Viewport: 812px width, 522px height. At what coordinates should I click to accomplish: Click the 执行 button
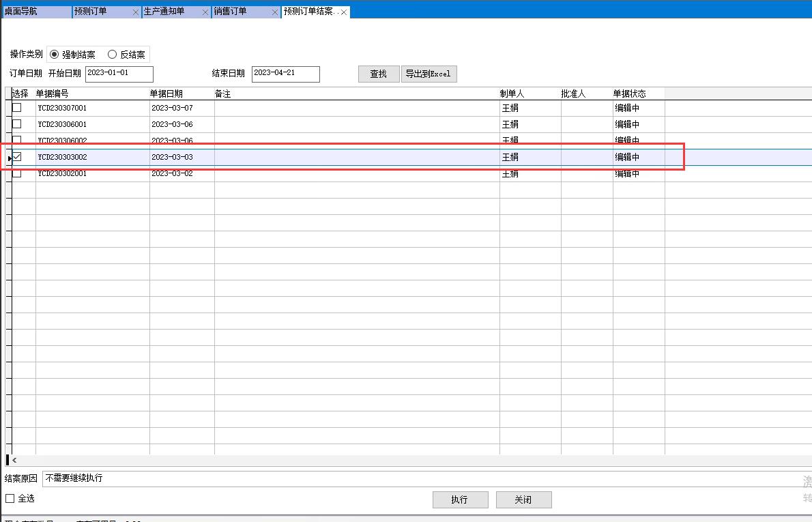click(460, 500)
